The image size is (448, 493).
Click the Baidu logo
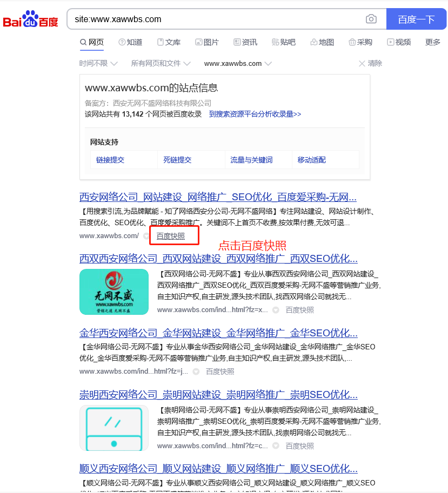(30, 19)
